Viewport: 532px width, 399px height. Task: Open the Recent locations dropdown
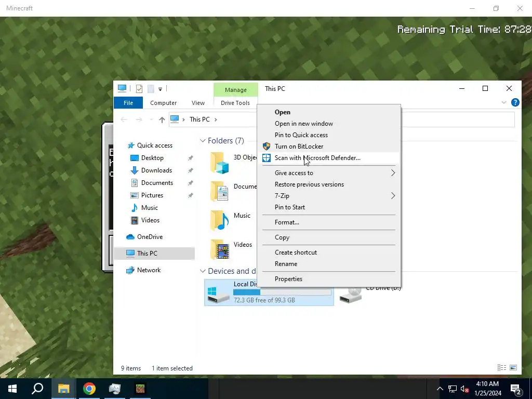[x=151, y=120]
